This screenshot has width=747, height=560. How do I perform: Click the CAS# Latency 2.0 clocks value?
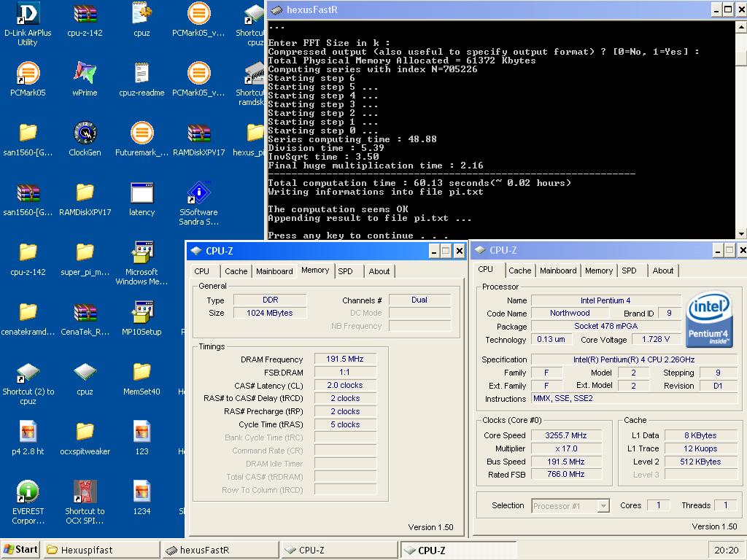tap(345, 385)
